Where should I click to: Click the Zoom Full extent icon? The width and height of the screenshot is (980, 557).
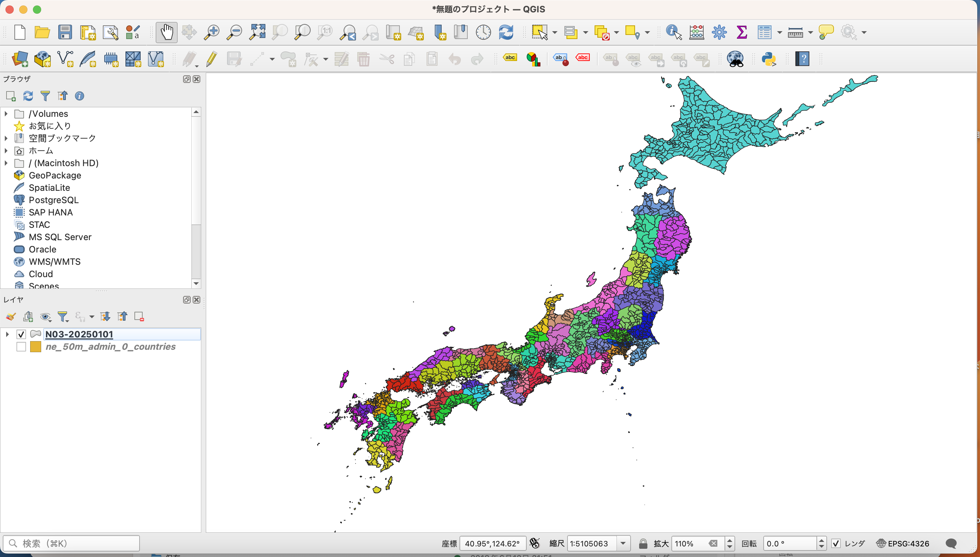(x=257, y=32)
